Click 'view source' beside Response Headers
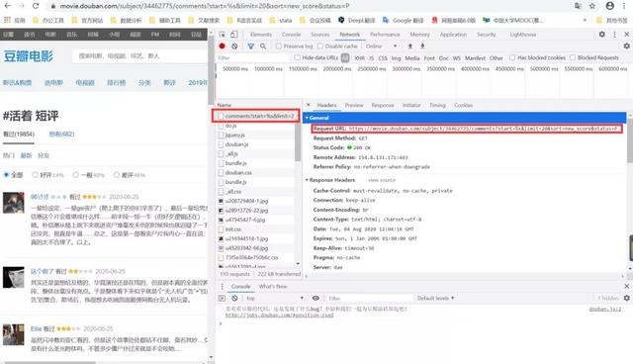 point(382,180)
